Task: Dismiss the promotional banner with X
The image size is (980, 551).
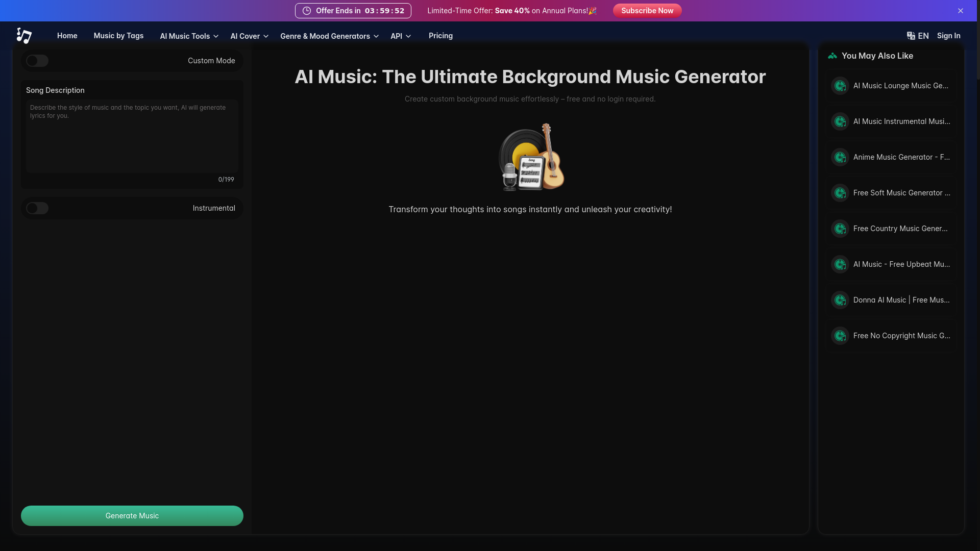Action: pos(960,11)
